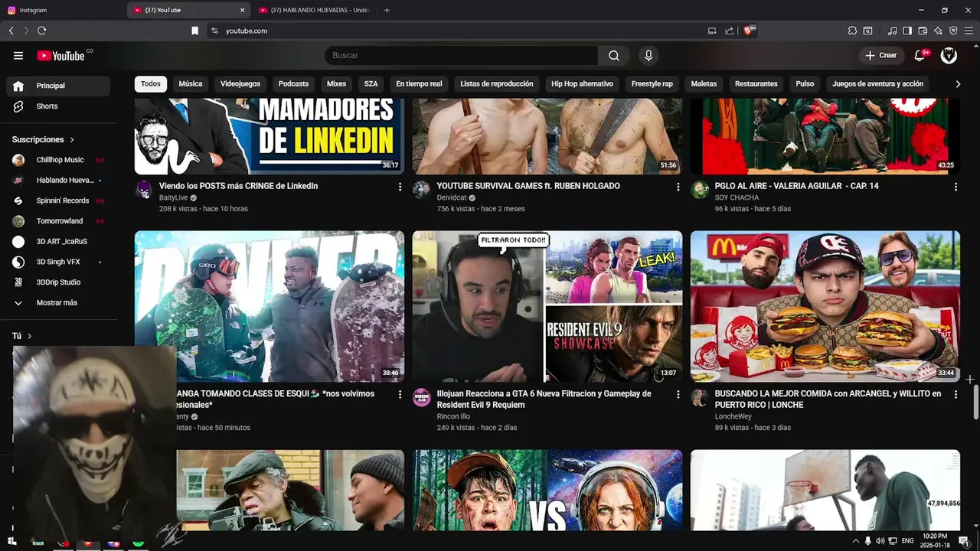Bookmark this page in address bar
980x551 pixels.
194,31
